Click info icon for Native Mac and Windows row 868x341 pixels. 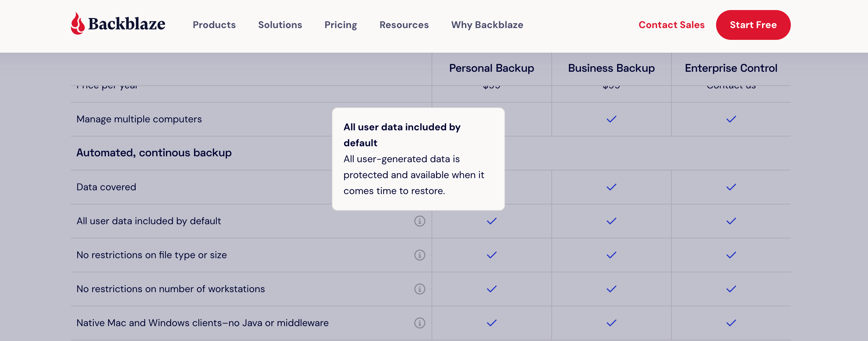point(419,323)
